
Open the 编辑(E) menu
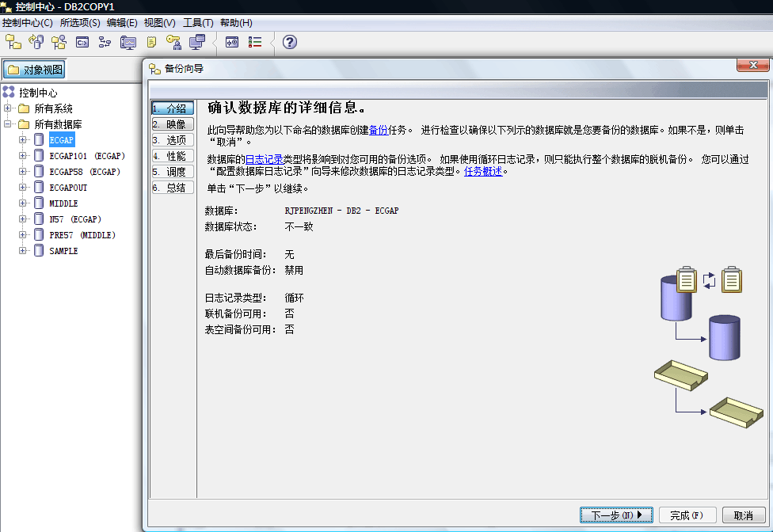pos(122,23)
